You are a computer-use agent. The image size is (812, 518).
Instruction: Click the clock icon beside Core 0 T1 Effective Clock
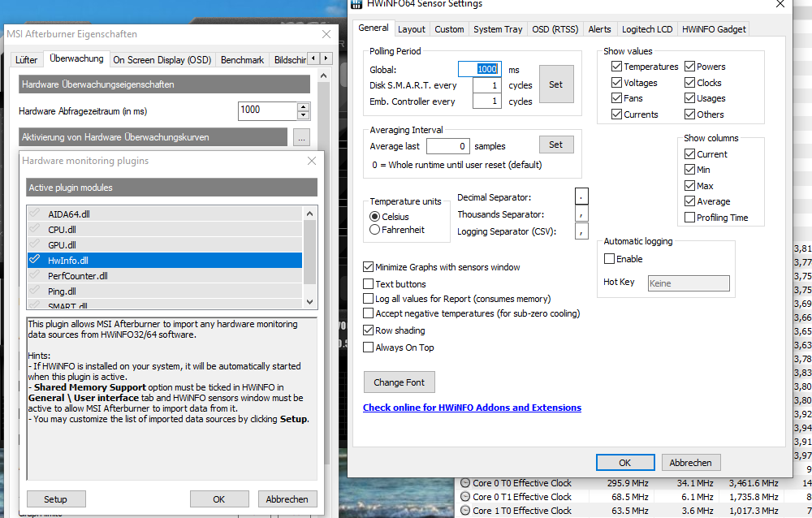[x=465, y=497]
